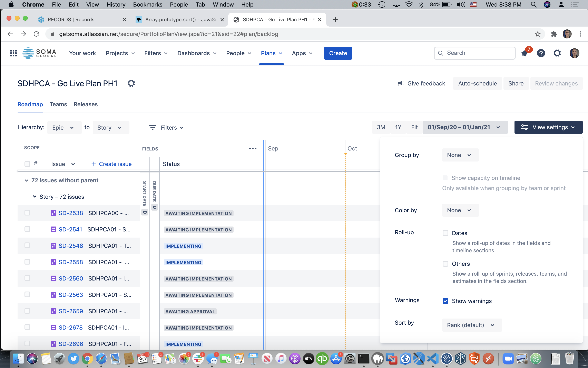588x368 pixels.
Task: Click the story icon beside SD-2659
Action: pos(53,311)
